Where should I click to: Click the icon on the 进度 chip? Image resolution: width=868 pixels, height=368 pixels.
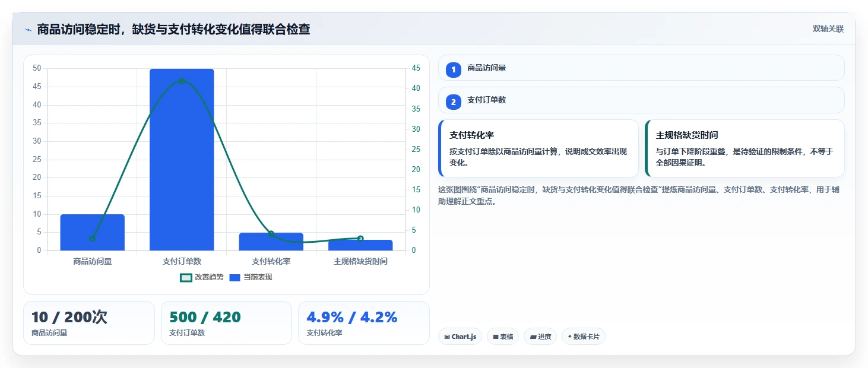point(533,337)
